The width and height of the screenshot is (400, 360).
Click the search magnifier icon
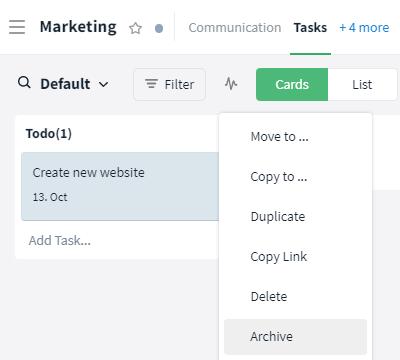click(x=24, y=82)
